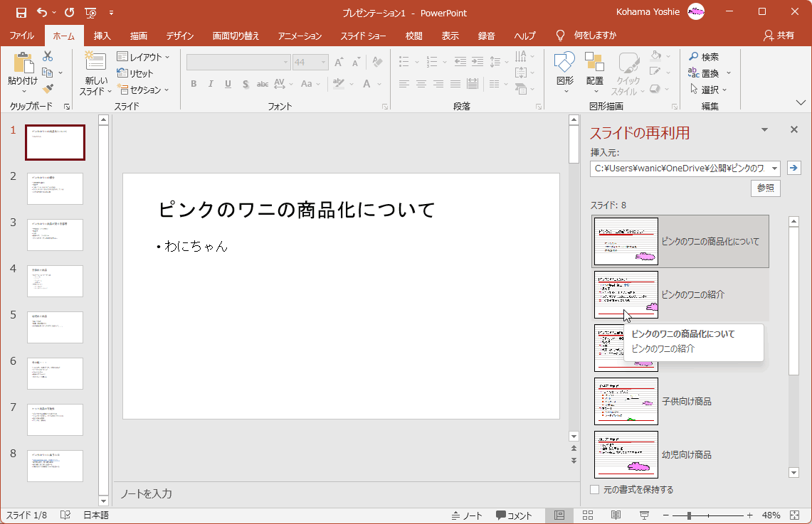Select the Cut scissors icon
This screenshot has height=524, width=812.
click(48, 57)
